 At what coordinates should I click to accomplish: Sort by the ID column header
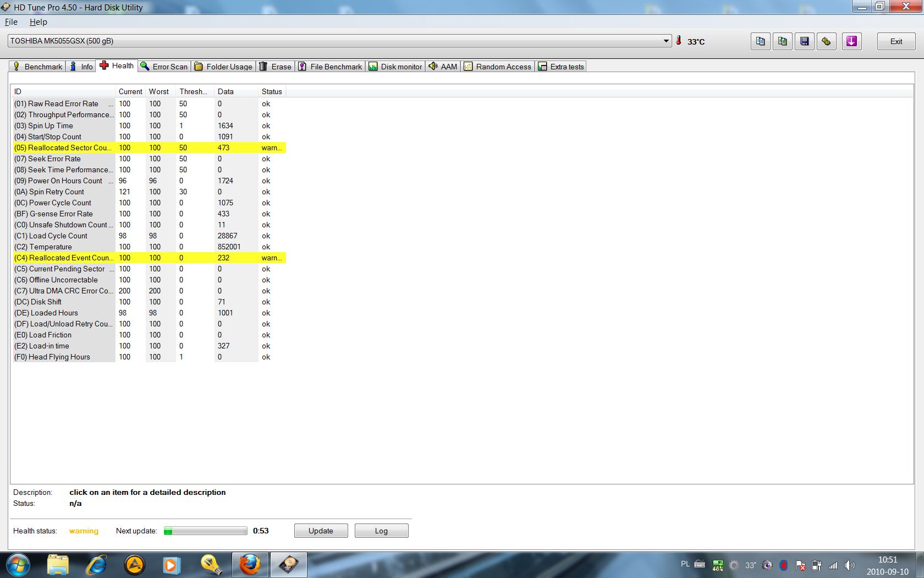point(63,91)
